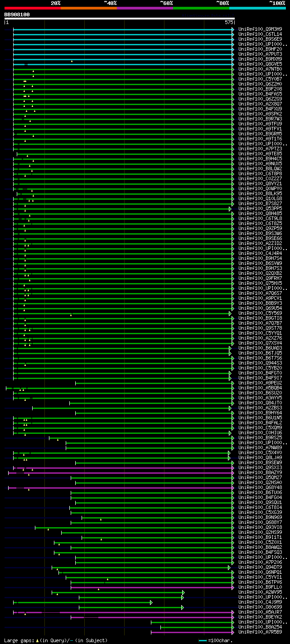Select the UniRef100_Q8GVE5 label
Screen dimensions: 290x644
click(261, 64)
